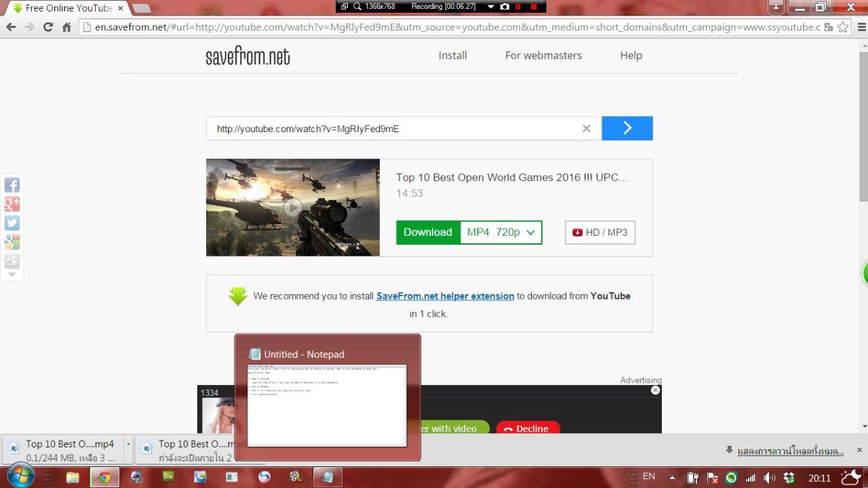868x488 pixels.
Task: Pause the screen recording
Action: coord(519,6)
